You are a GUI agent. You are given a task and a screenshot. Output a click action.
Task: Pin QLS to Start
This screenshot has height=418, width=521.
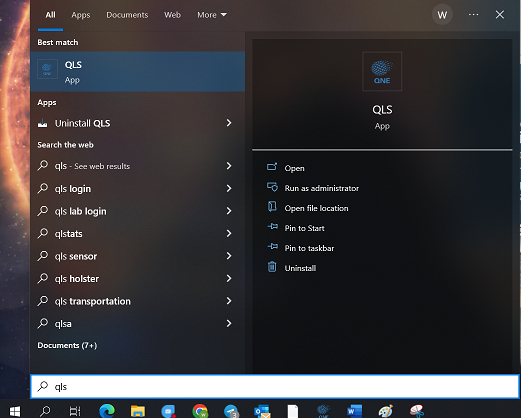click(x=304, y=228)
